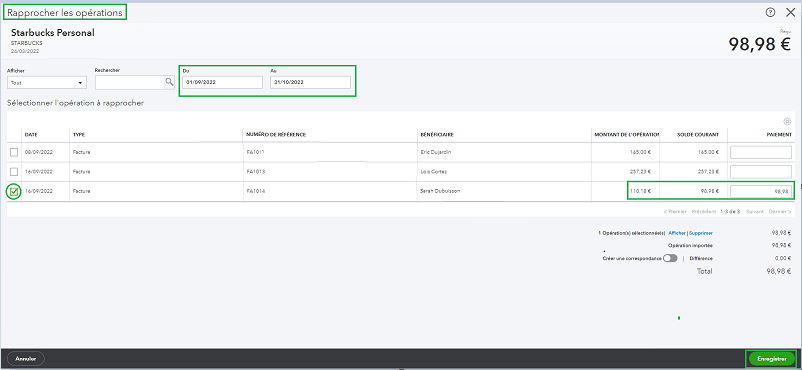Uncheck the box for invoice FA1014
The height and width of the screenshot is (370, 802).
14,191
